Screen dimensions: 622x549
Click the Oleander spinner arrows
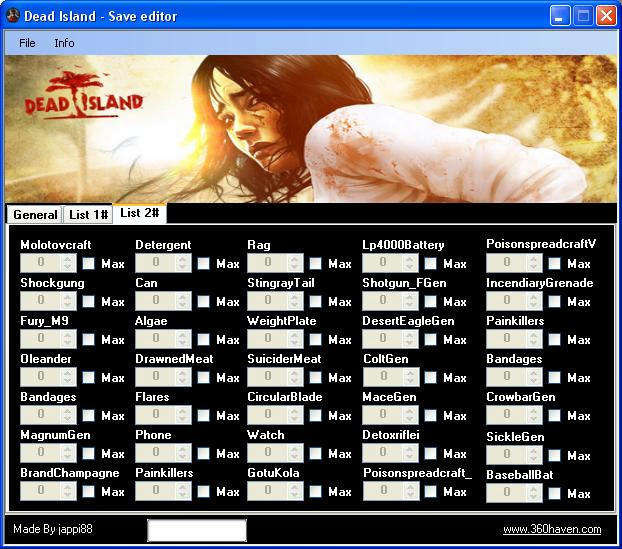(67, 377)
